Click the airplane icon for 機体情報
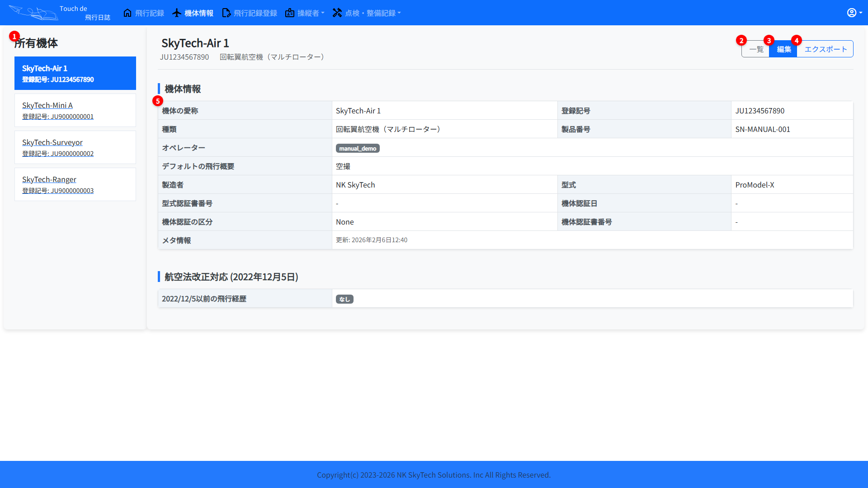Viewport: 868px width, 488px height. click(177, 13)
